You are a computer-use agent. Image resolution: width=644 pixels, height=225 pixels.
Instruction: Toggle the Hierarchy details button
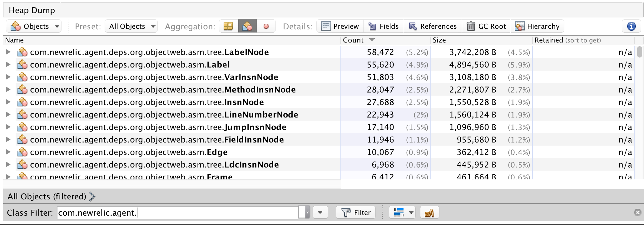(x=537, y=26)
